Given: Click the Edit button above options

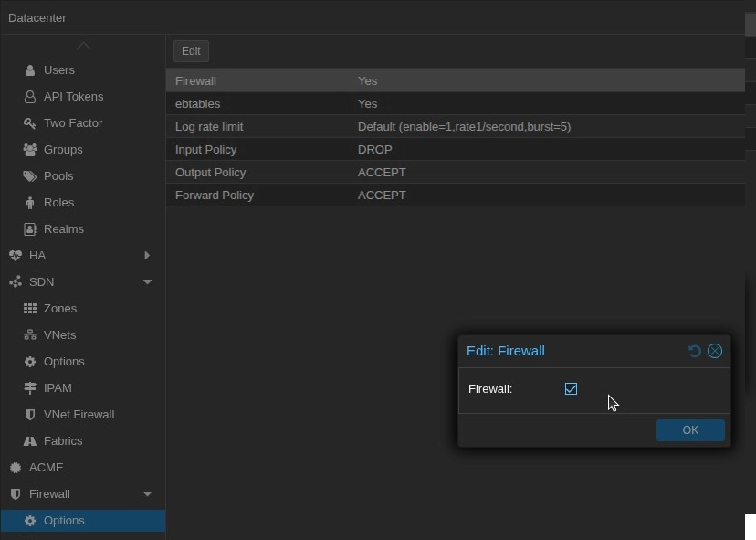Looking at the screenshot, I should [191, 51].
